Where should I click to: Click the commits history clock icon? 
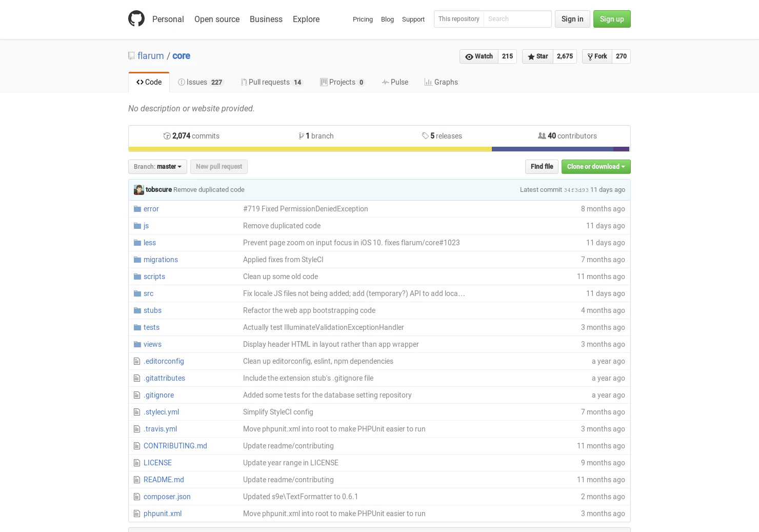coord(167,136)
